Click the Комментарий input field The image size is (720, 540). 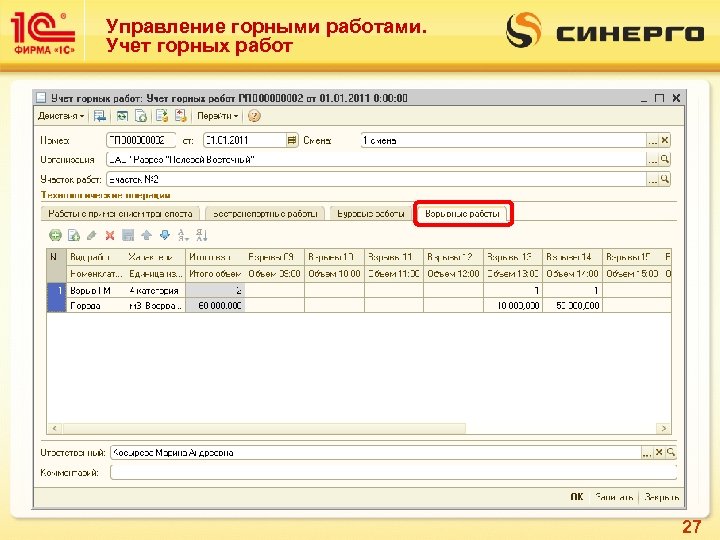[394, 472]
